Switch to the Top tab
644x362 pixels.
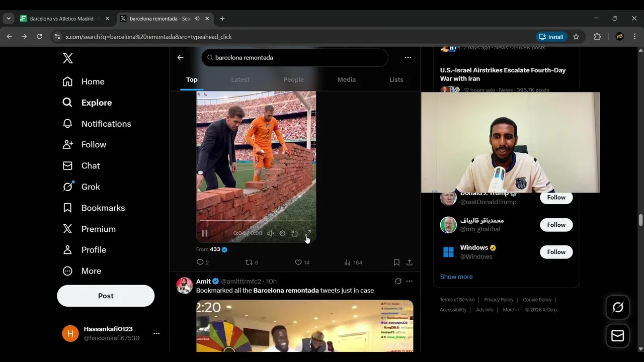(192, 79)
